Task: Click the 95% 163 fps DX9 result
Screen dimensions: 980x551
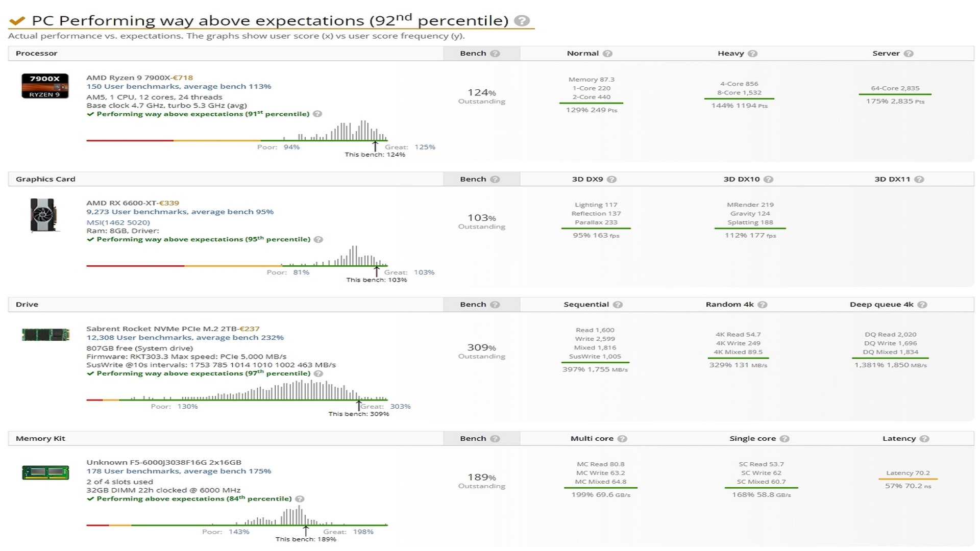Action: click(x=596, y=235)
